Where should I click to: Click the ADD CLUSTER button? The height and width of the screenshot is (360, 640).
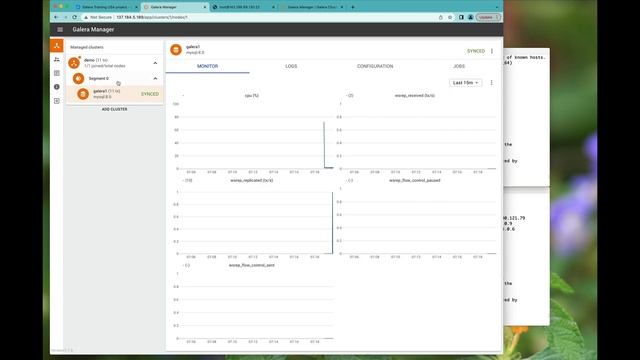coord(114,109)
